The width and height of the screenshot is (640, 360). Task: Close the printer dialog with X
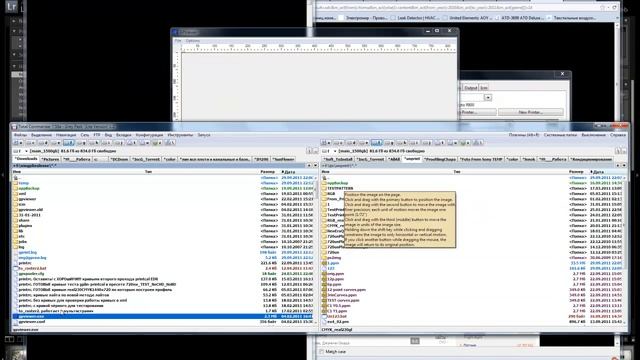click(x=562, y=74)
